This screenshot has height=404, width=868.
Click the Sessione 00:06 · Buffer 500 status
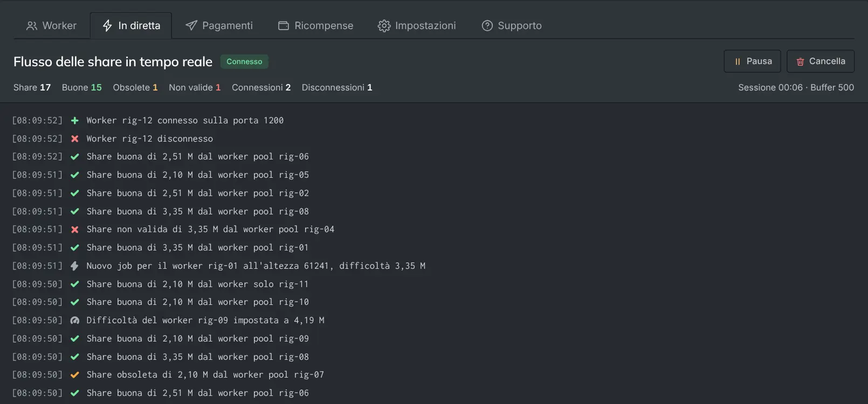click(796, 87)
